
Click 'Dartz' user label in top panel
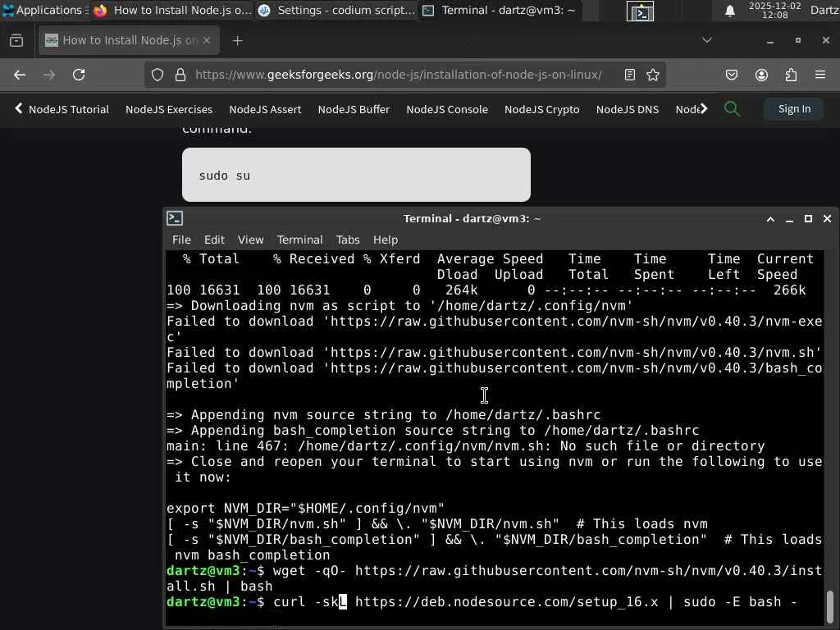pyautogui.click(x=824, y=10)
